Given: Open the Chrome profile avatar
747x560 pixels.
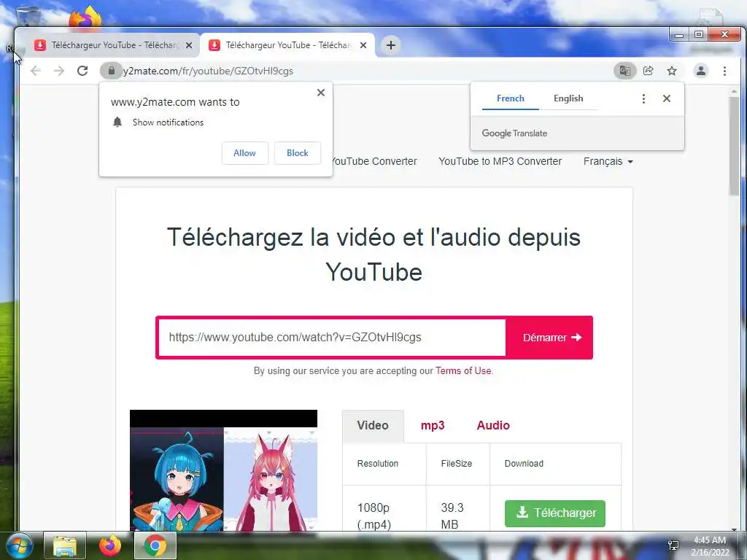Looking at the screenshot, I should (x=701, y=71).
